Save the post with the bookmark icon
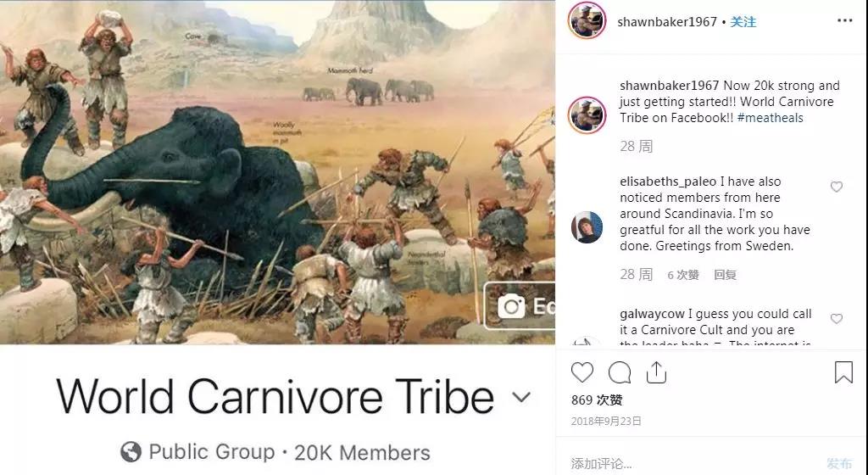 click(843, 372)
